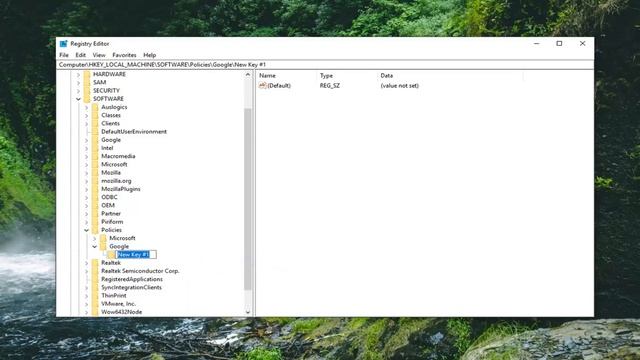Select the Classes folder icon
Screen dimensions: 640x360
coord(95,115)
